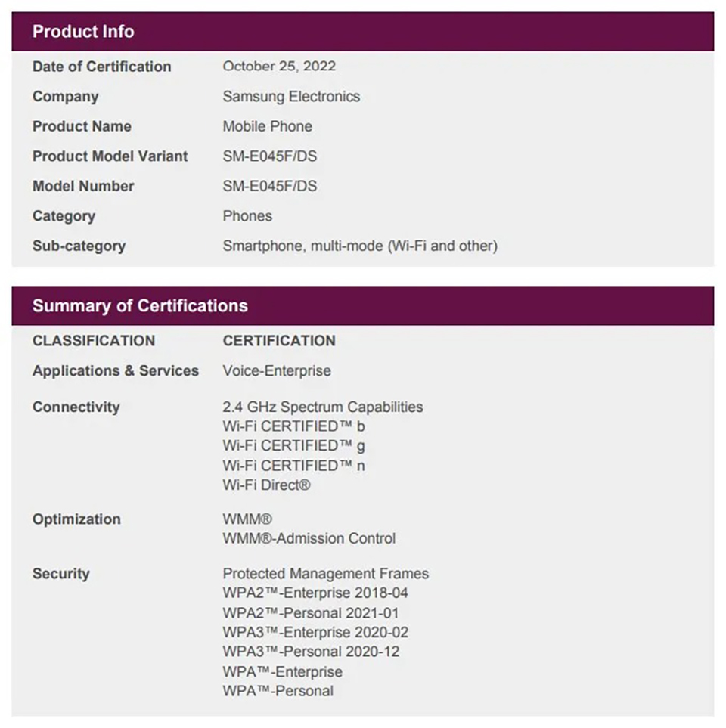Click the Protected Management Frames entry
This screenshot has height=728, width=726.
[x=325, y=574]
